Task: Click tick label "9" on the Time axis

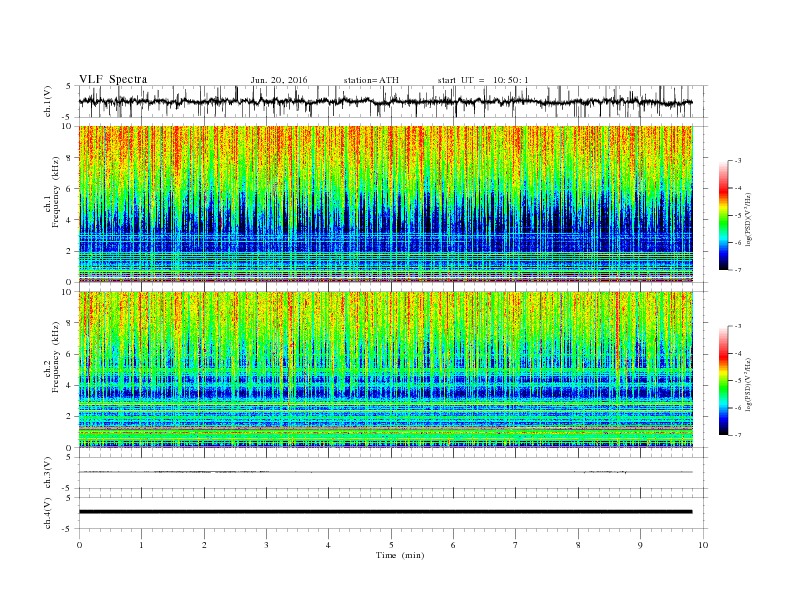Action: 640,545
